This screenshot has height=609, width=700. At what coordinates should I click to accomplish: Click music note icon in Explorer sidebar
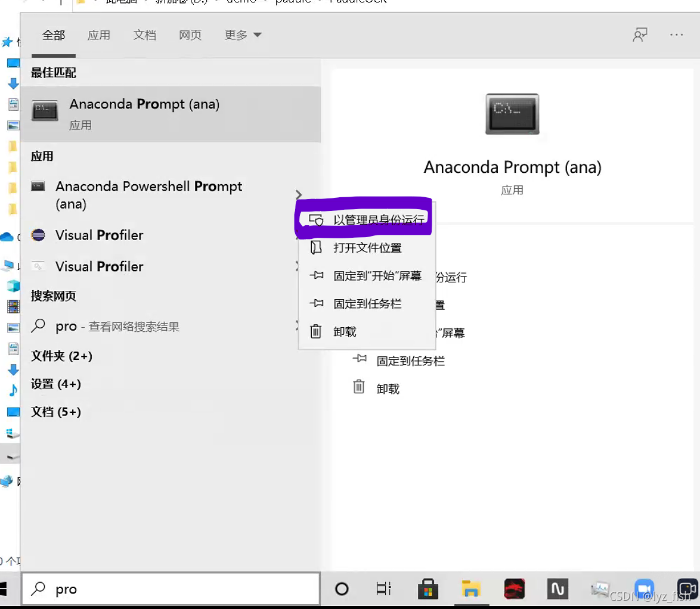tap(13, 390)
